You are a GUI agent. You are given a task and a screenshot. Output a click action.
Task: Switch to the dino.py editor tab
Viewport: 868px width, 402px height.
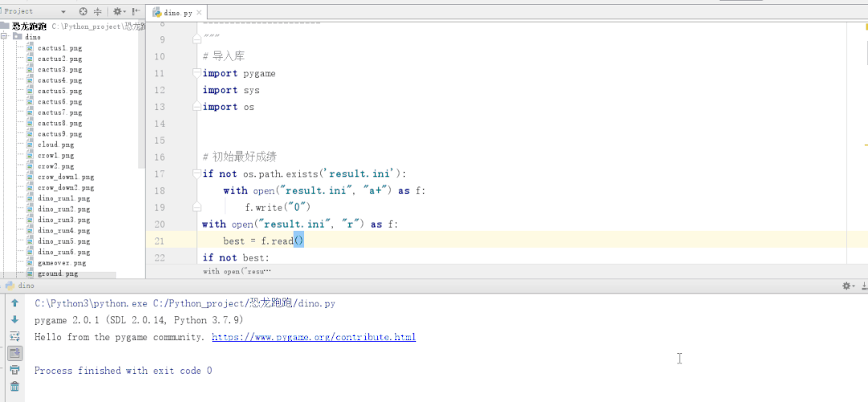click(x=175, y=12)
